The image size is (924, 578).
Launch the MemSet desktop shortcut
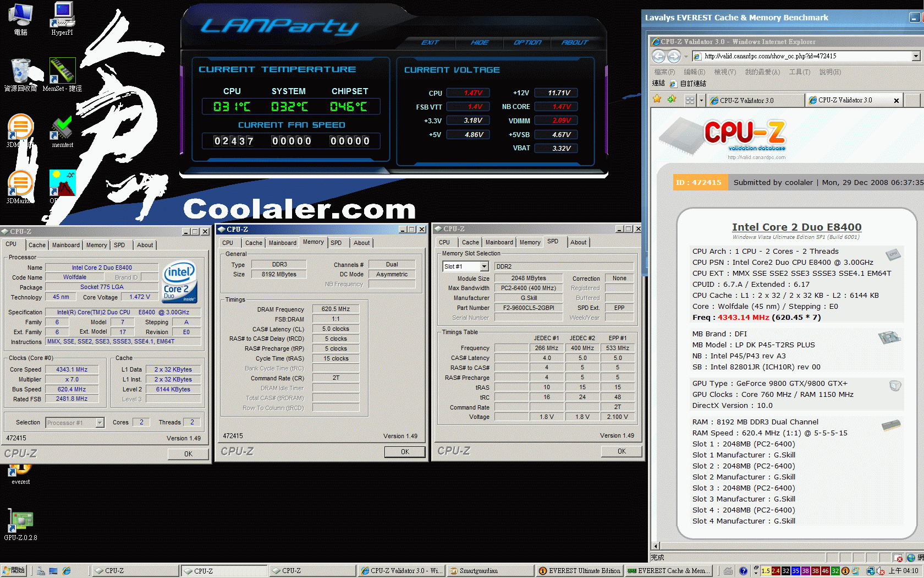point(62,75)
